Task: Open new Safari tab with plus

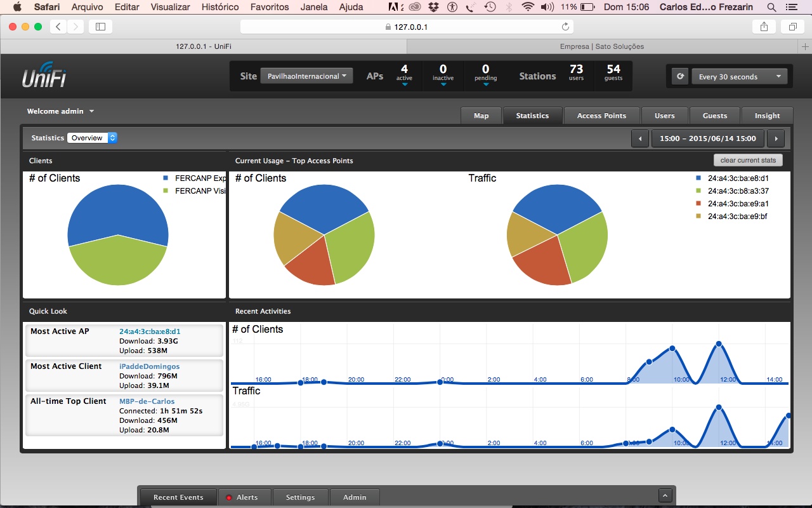Action: coord(805,46)
